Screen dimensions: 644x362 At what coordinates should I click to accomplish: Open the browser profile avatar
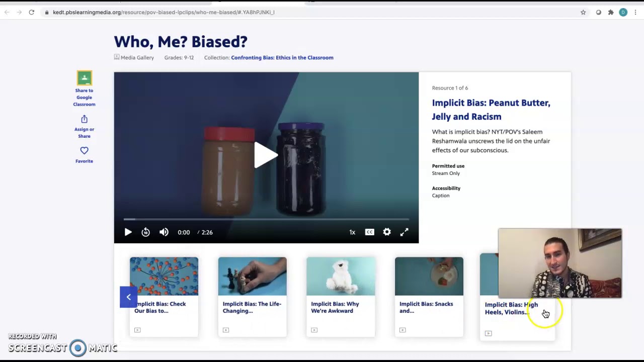point(623,12)
